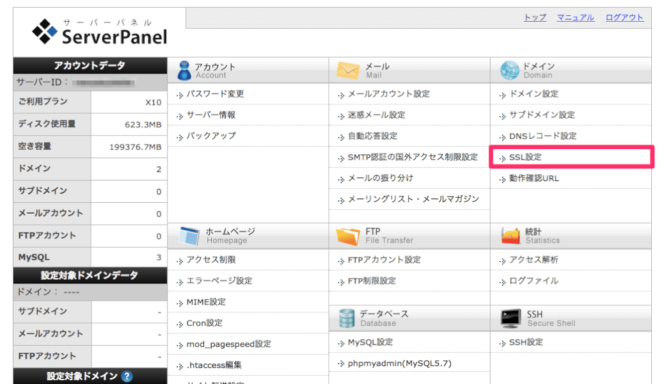Click the Statistics section chart icon
The image size is (664, 384).
tap(511, 236)
